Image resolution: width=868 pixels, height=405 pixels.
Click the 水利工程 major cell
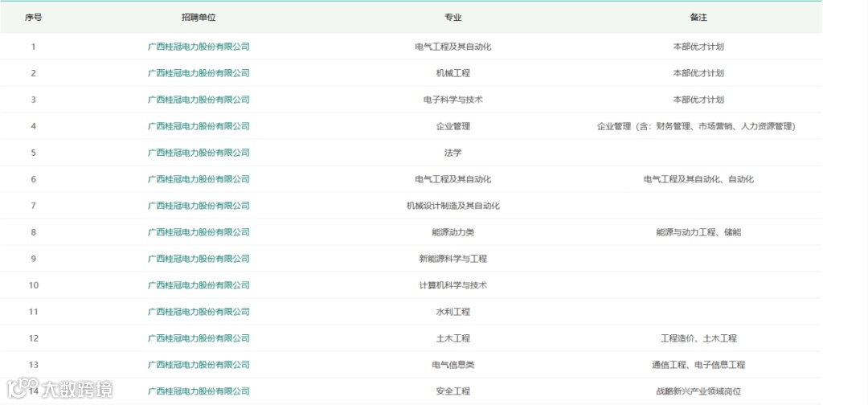pos(452,312)
